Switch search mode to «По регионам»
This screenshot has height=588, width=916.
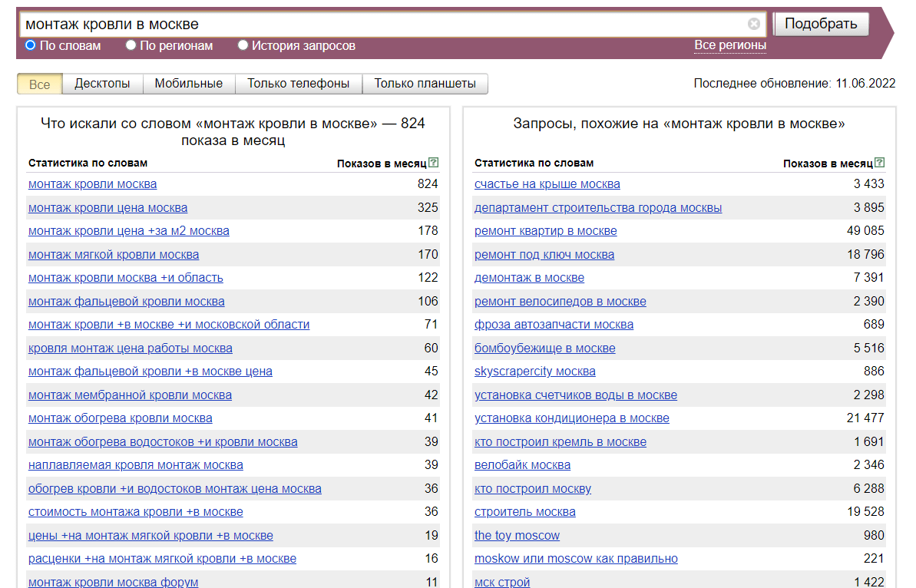coord(131,45)
